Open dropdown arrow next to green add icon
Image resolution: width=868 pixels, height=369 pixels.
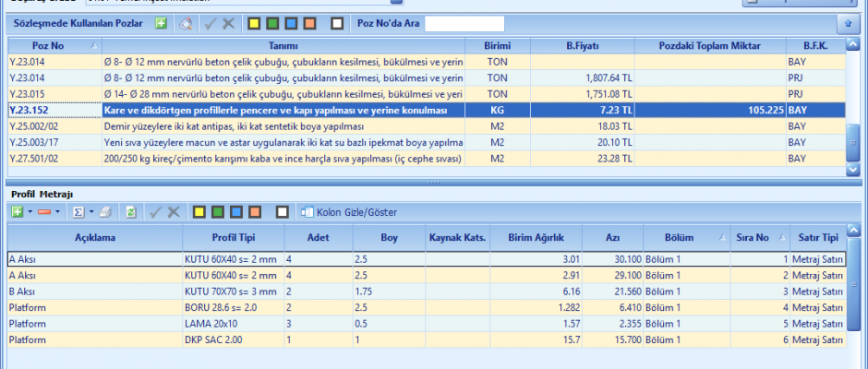coord(30,212)
